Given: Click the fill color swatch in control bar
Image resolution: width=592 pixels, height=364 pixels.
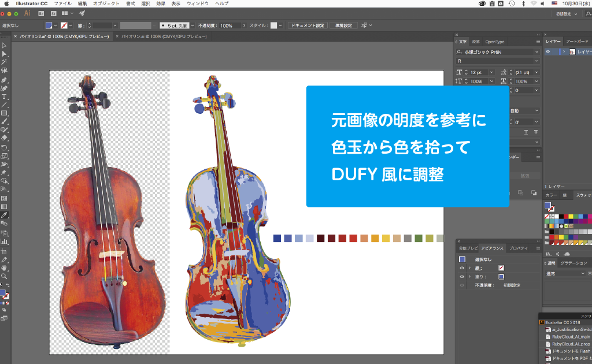Looking at the screenshot, I should [49, 25].
